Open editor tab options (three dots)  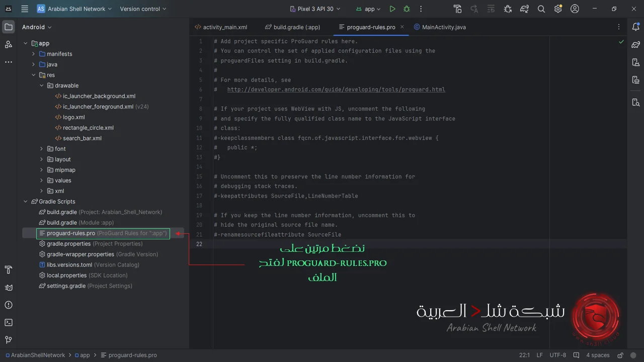click(x=619, y=27)
